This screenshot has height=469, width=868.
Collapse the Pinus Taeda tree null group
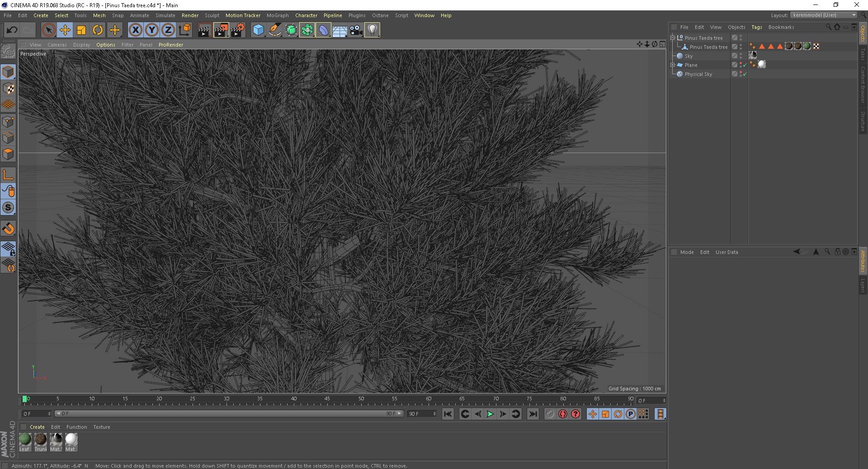tap(673, 38)
